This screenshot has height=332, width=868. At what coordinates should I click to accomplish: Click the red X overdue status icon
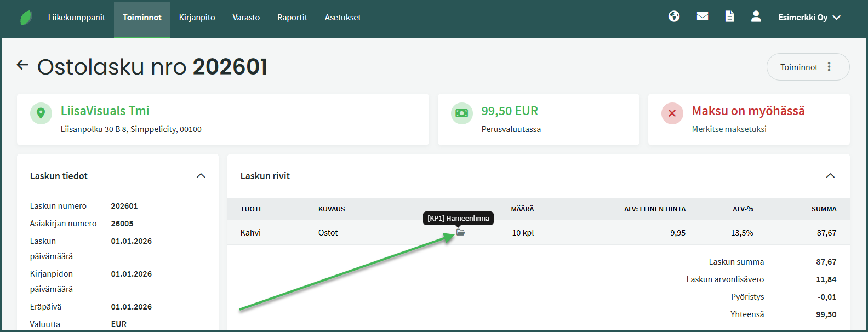tap(672, 113)
